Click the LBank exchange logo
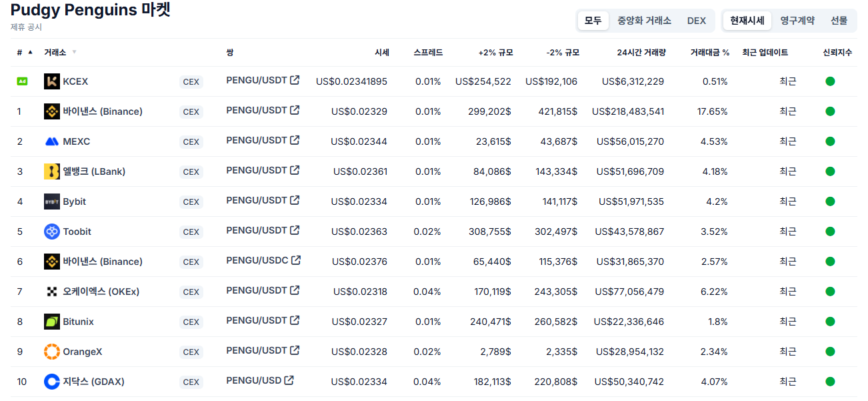Viewport: 868px width, 401px height. tap(52, 171)
